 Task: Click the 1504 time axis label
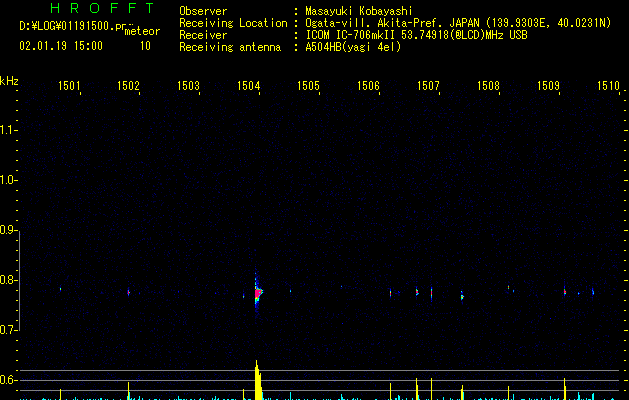(248, 85)
